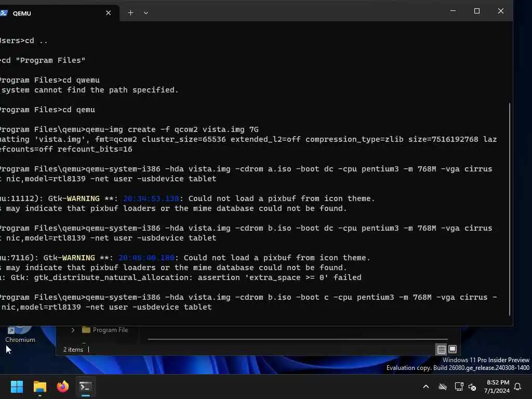Maximize the terminal window

pyautogui.click(x=477, y=11)
